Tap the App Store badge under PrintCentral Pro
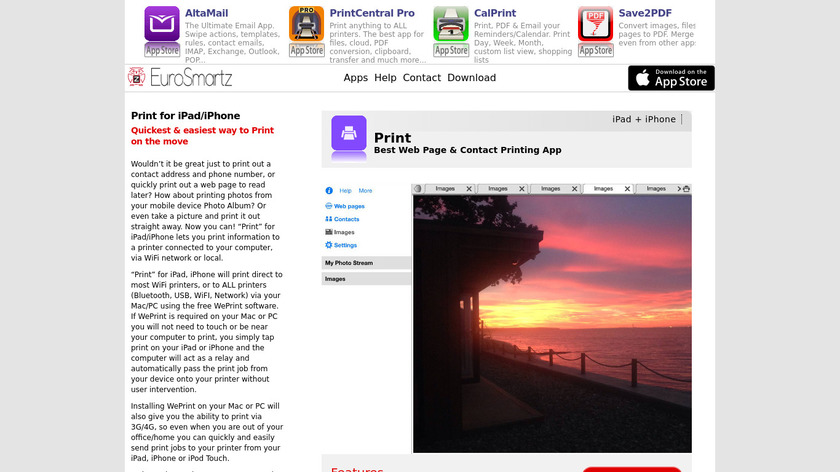This screenshot has height=472, width=840. pos(306,50)
